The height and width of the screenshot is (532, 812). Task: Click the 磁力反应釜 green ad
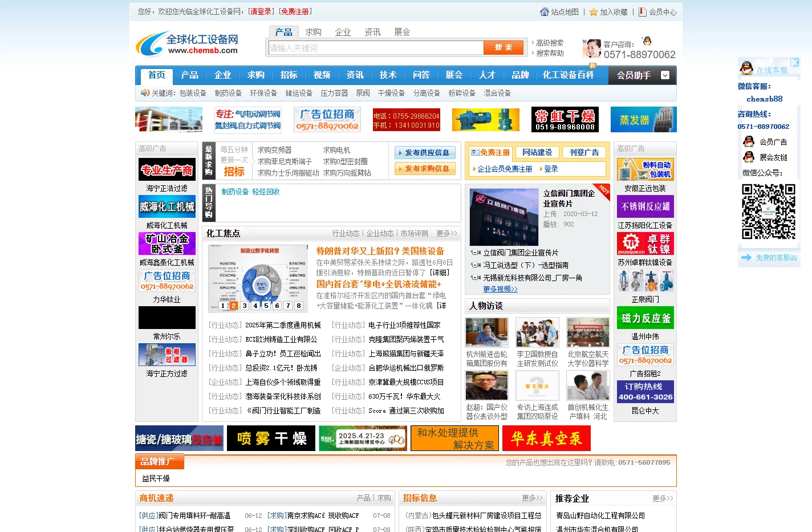tap(645, 318)
